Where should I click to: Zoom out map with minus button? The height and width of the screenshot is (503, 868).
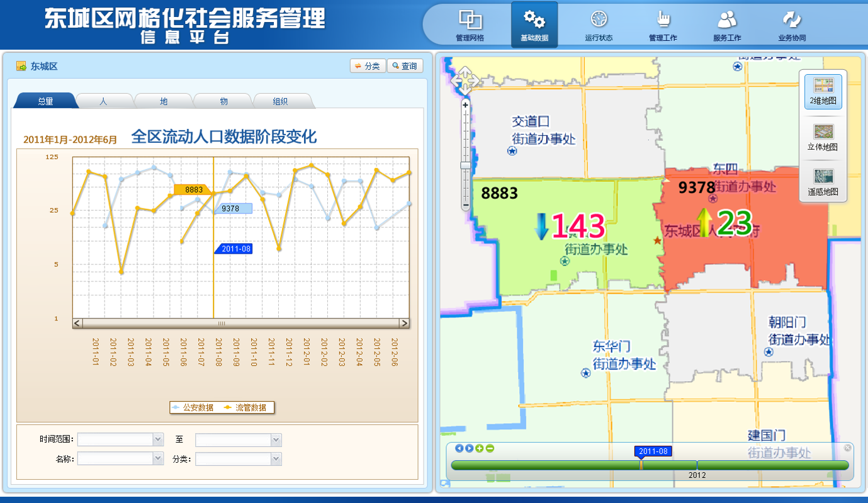466,205
